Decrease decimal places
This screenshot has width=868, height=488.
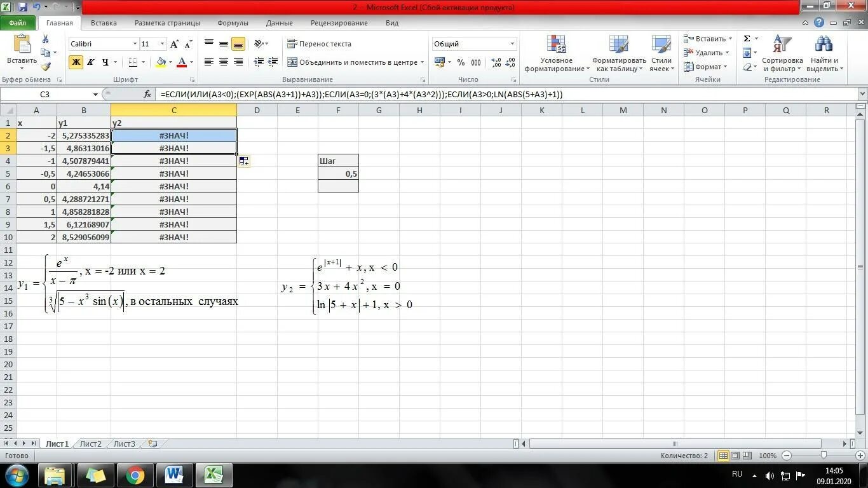pyautogui.click(x=511, y=62)
